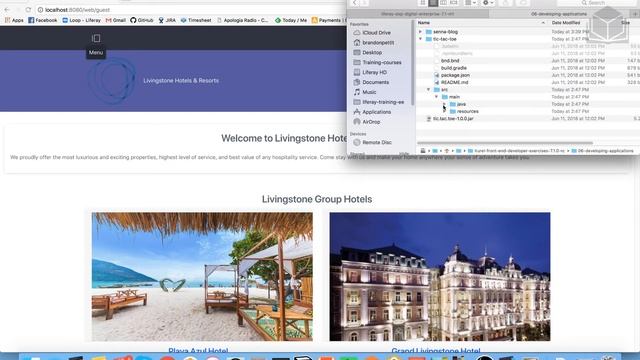This screenshot has width=640, height=360.
Task: Open the JIRA bookmark
Action: [x=167, y=20]
